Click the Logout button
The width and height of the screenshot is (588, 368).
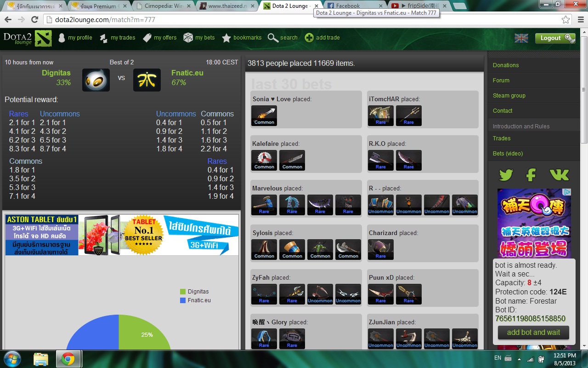[x=555, y=38]
